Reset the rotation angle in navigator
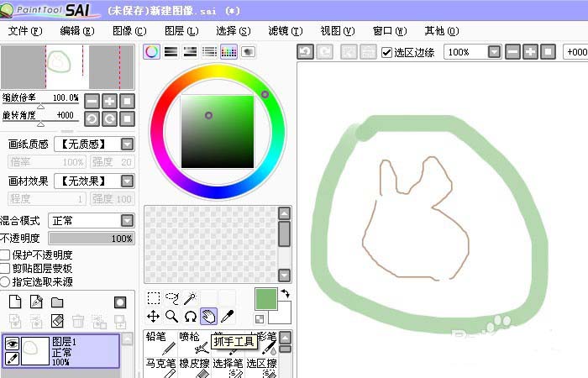This screenshot has height=378, width=588. pos(127,119)
